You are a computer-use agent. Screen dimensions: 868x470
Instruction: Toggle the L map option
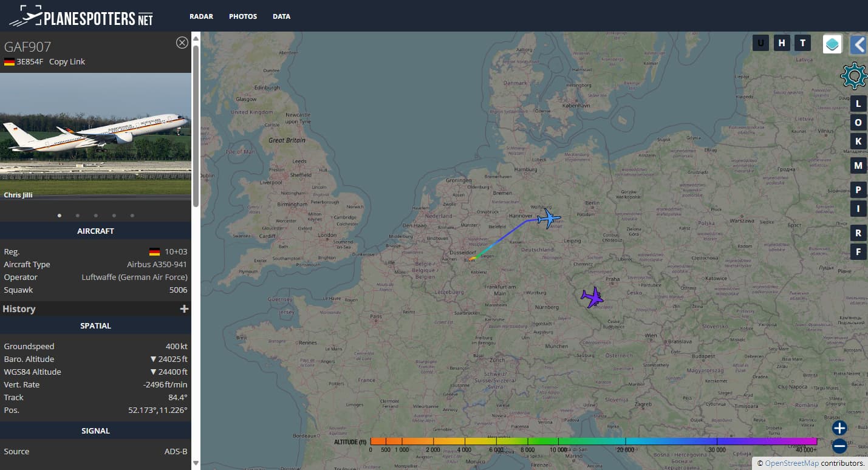pos(858,103)
